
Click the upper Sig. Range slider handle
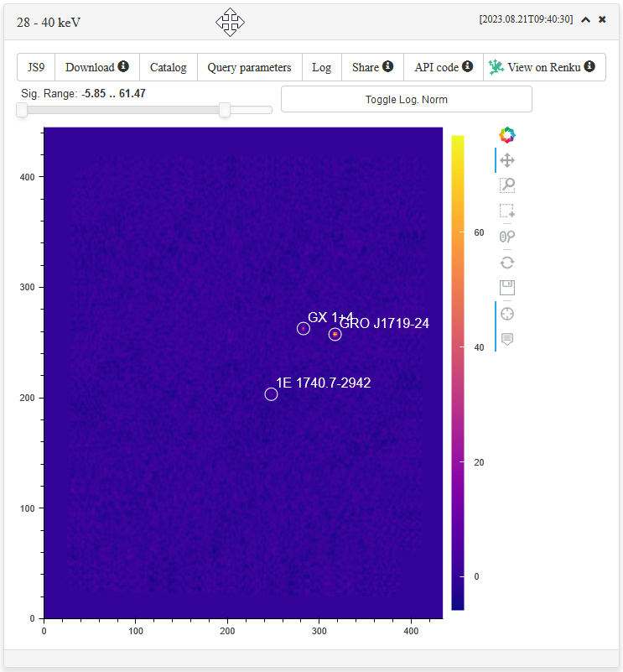[225, 110]
